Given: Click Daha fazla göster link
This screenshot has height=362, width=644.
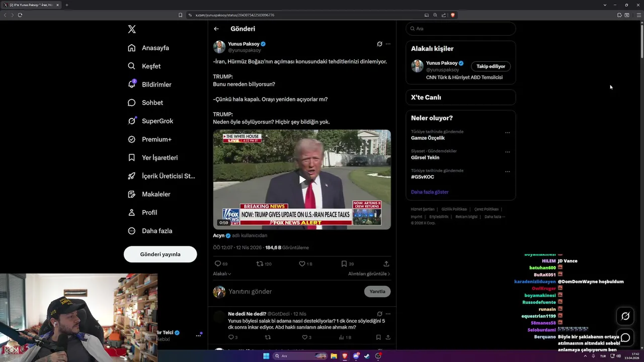Looking at the screenshot, I should coord(430,192).
